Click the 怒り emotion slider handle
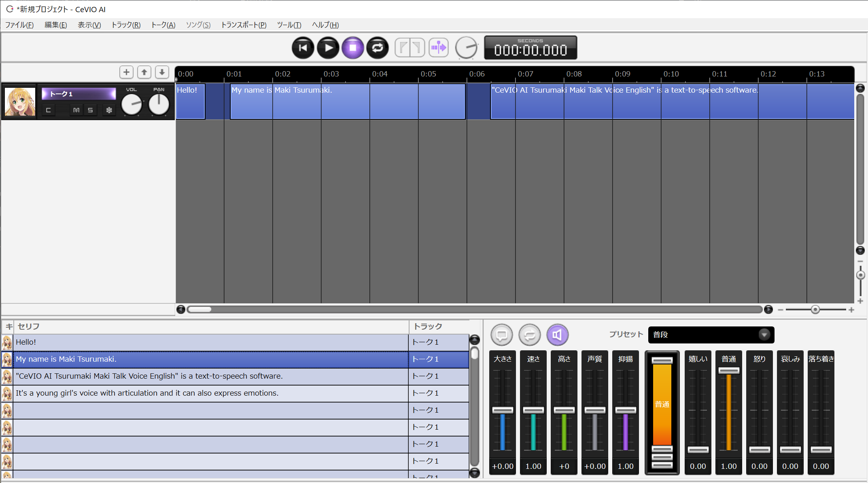 pyautogui.click(x=760, y=450)
